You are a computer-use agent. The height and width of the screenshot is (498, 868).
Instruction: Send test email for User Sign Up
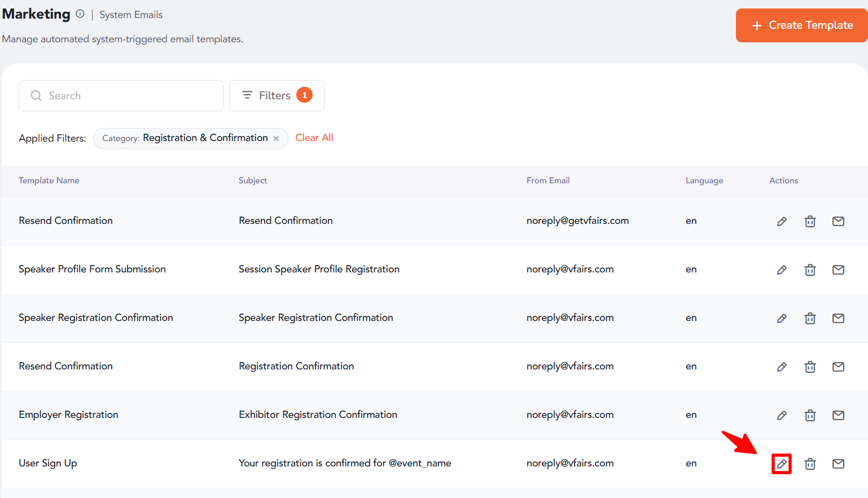click(x=838, y=464)
